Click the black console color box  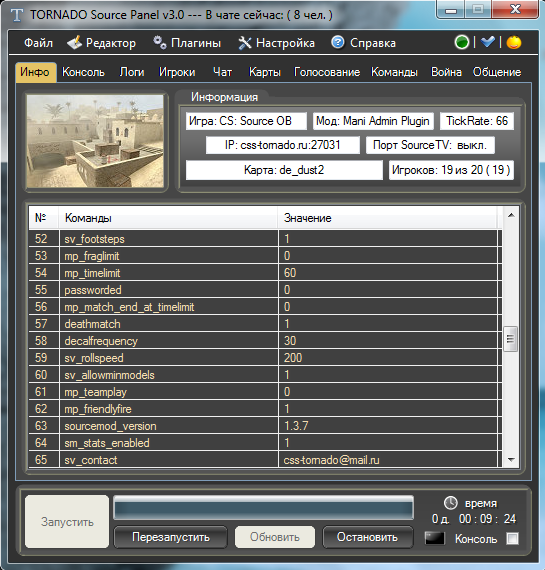click(435, 538)
